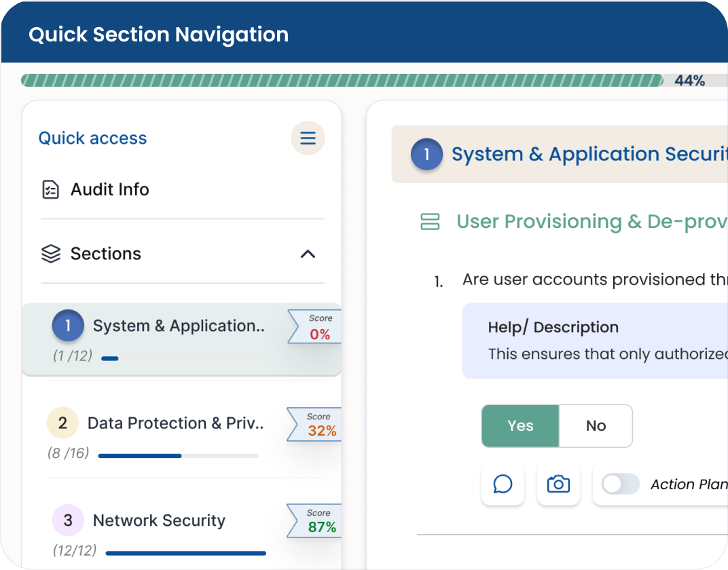
Task: Click the 87% score badge
Action: (x=315, y=521)
